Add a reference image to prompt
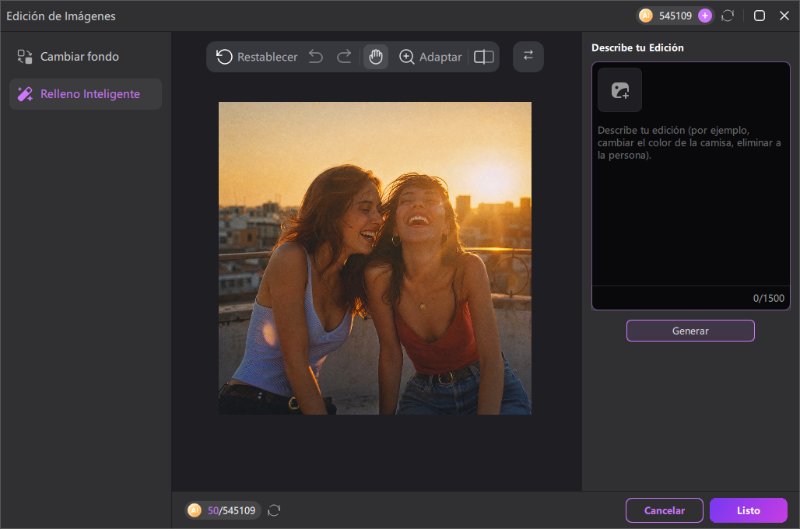 click(620, 90)
